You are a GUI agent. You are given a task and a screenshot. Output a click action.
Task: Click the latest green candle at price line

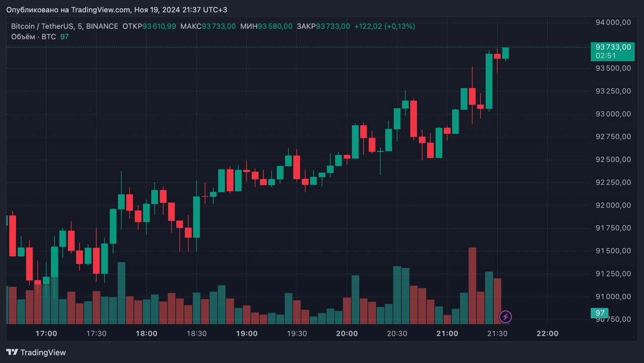(505, 53)
